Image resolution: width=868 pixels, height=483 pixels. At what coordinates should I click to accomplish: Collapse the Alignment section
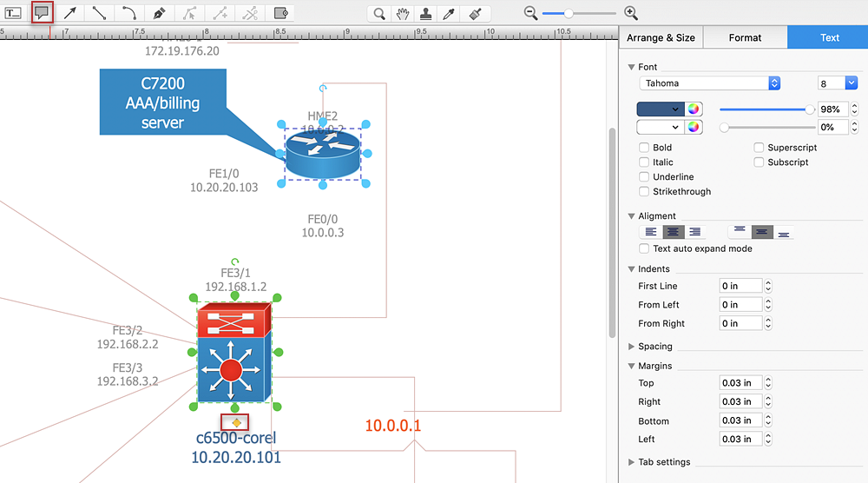[x=631, y=216]
